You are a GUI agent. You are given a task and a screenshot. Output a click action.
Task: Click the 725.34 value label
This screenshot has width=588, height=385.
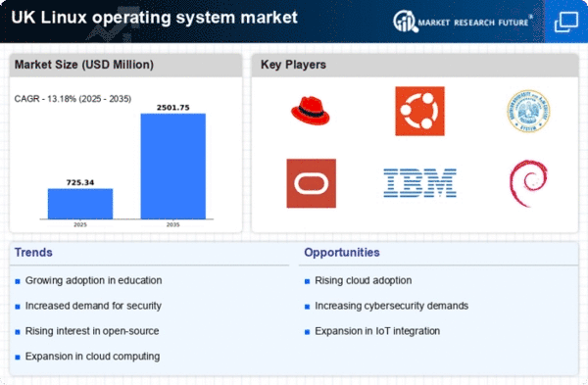click(80, 182)
